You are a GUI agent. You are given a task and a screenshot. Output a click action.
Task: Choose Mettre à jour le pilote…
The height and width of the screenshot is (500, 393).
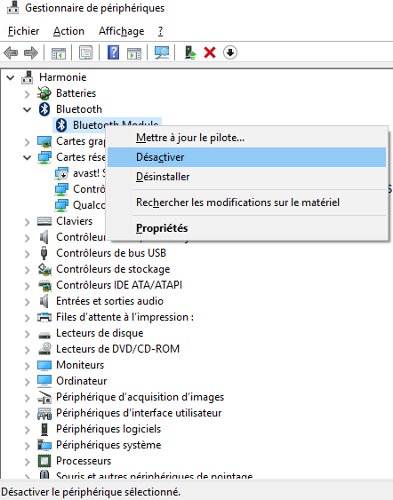click(247, 138)
